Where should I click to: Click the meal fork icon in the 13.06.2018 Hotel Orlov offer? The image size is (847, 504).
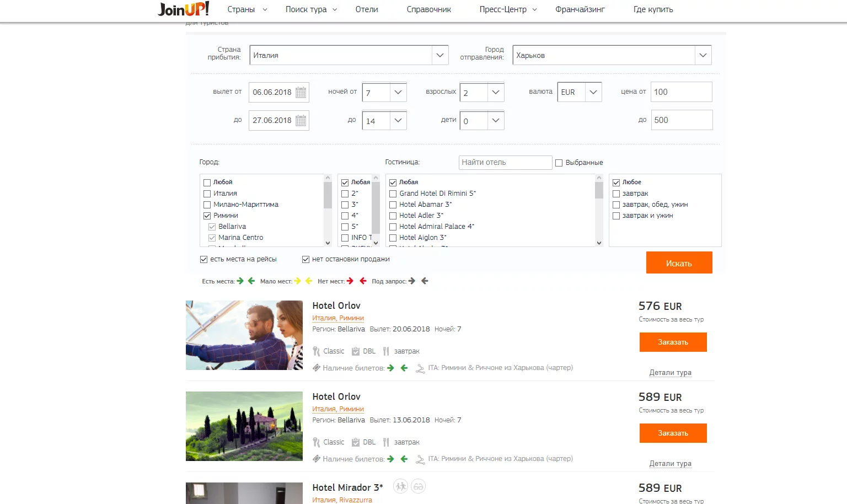386,442
